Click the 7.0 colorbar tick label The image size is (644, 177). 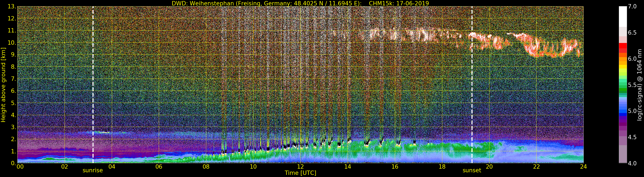(x=632, y=6)
